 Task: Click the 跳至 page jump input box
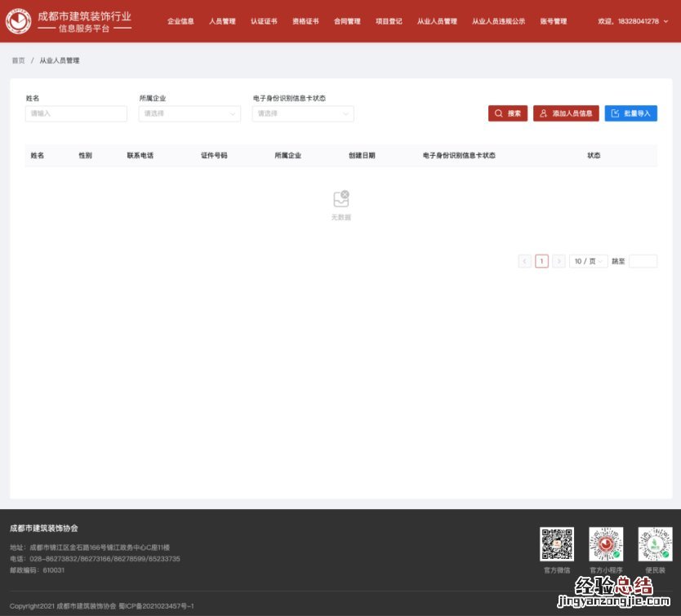(643, 261)
